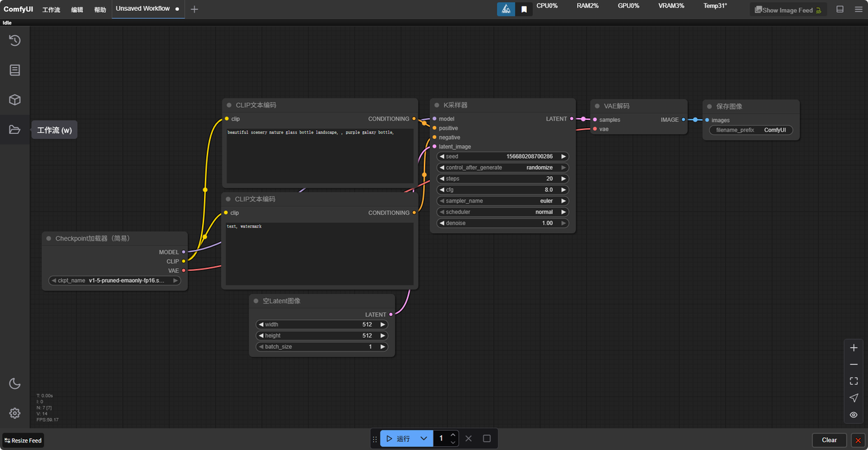Click the IMAGE output dot of VAE解码
Viewport: 868px width, 450px height.
(x=683, y=119)
